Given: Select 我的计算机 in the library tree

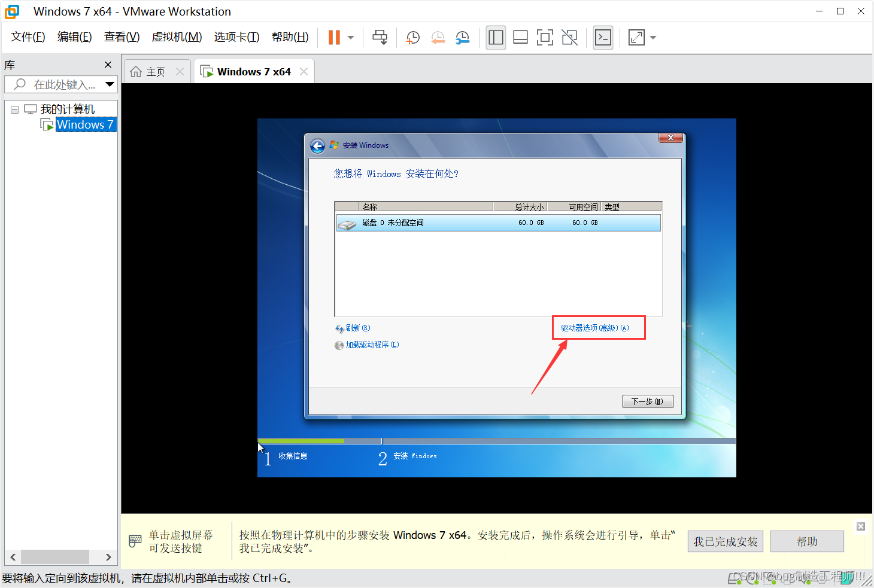Looking at the screenshot, I should click(x=67, y=109).
